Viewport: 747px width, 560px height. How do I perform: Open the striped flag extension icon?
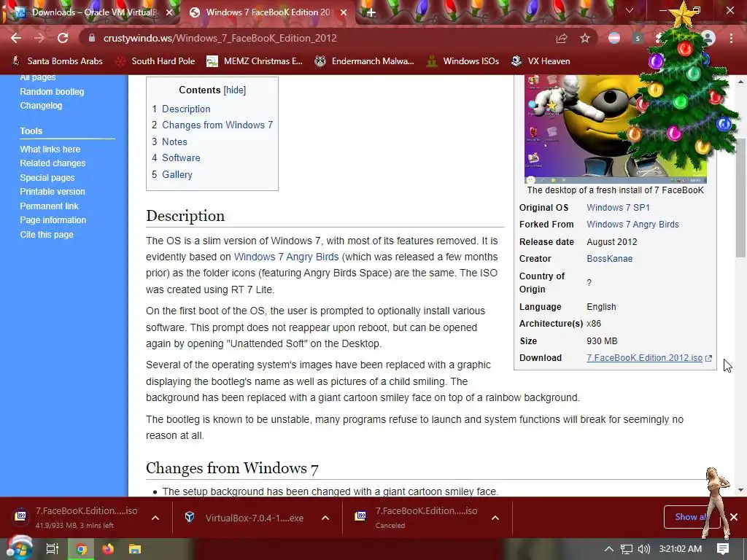coord(614,38)
